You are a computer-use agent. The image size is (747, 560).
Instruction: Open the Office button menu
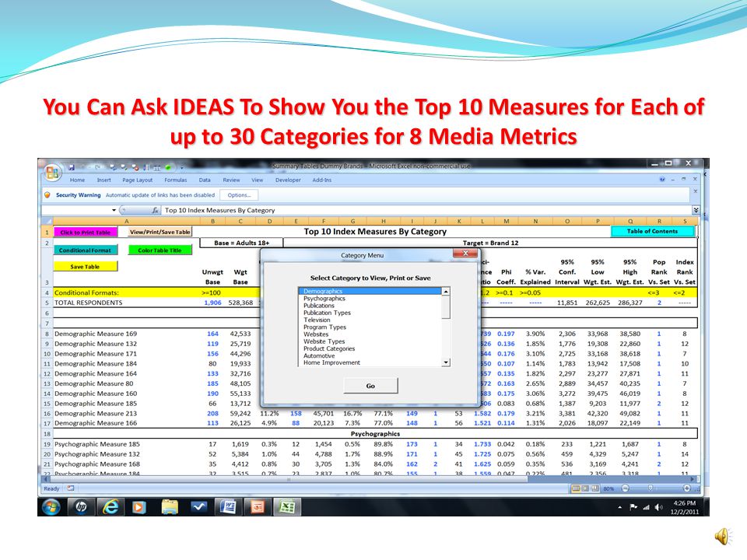(x=52, y=172)
